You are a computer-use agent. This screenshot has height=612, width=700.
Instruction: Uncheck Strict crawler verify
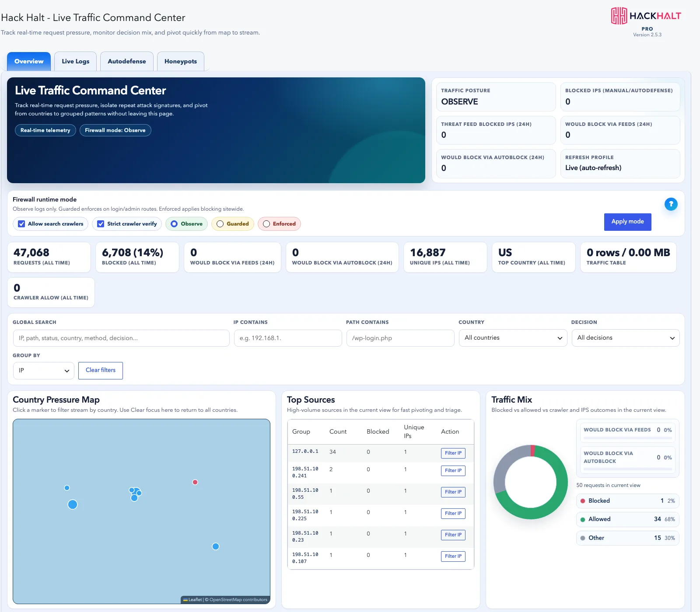101,224
